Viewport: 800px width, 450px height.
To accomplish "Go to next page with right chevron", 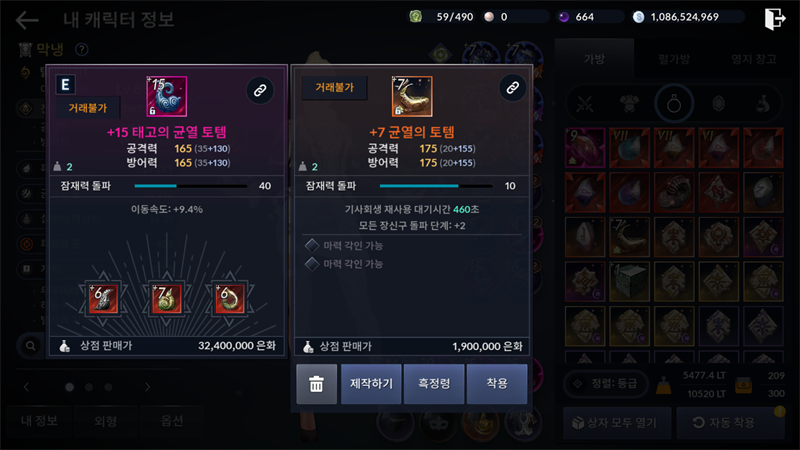I will pos(147,387).
